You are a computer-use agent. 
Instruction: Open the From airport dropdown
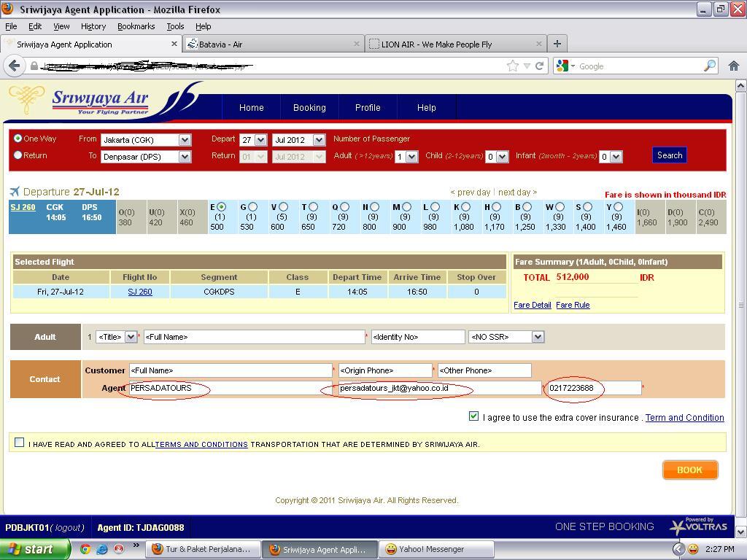tap(185, 140)
